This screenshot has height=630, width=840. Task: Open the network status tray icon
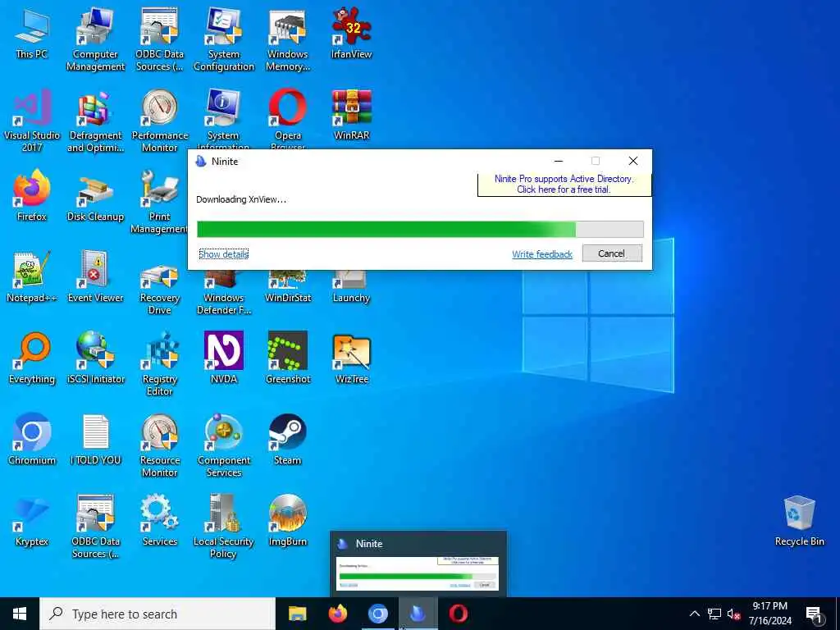pos(714,614)
